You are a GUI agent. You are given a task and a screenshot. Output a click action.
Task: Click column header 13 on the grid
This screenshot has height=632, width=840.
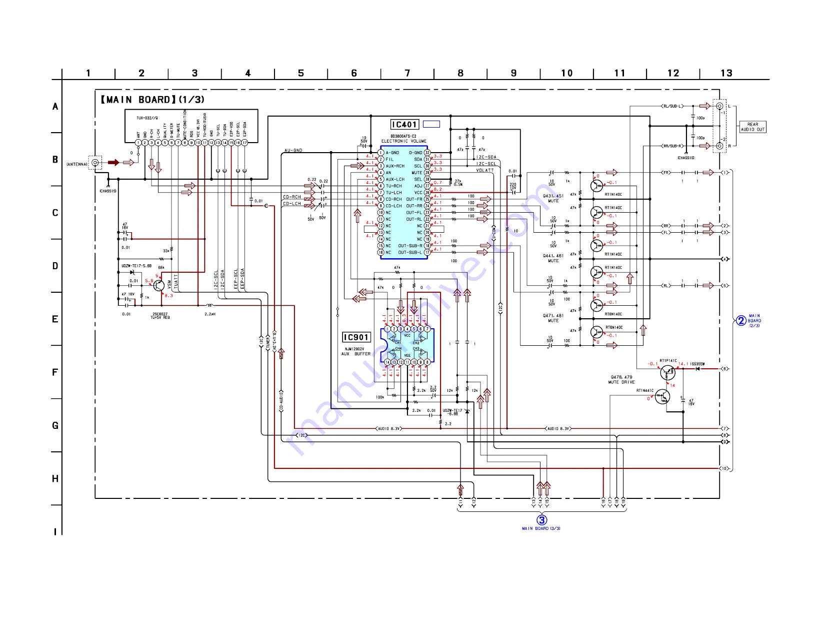pyautogui.click(x=726, y=74)
